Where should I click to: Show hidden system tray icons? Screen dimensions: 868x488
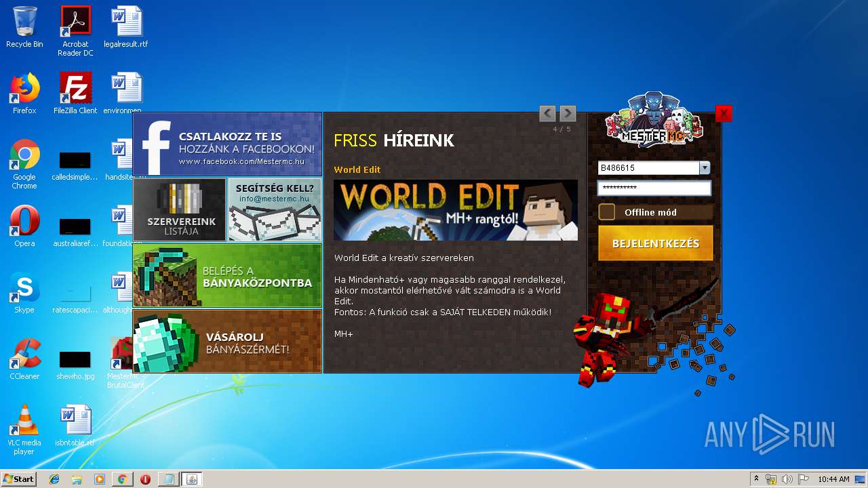pos(756,479)
